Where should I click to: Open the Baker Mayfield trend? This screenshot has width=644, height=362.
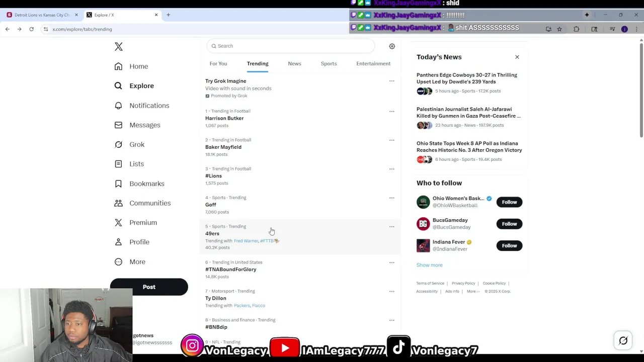[x=300, y=147]
